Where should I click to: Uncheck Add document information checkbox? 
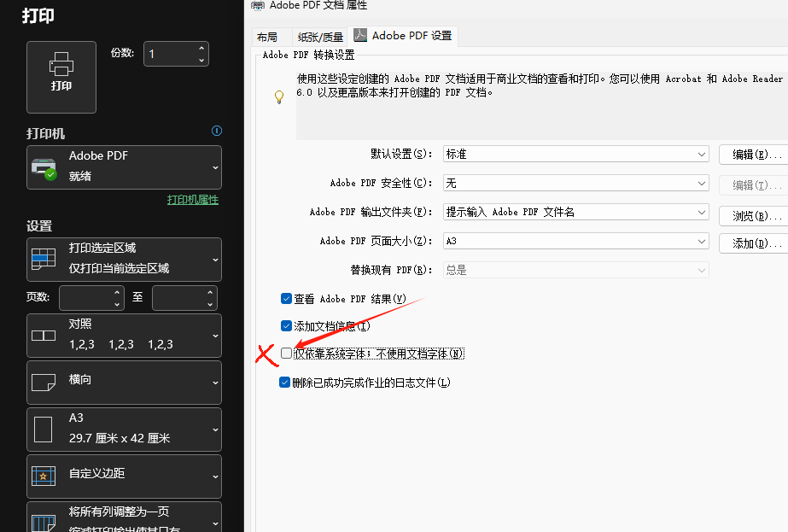pyautogui.click(x=287, y=326)
